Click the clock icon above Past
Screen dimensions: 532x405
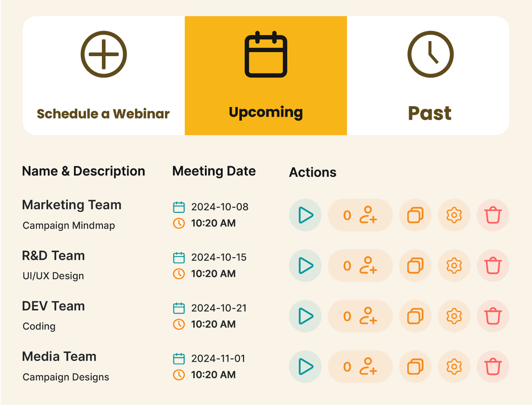point(430,54)
